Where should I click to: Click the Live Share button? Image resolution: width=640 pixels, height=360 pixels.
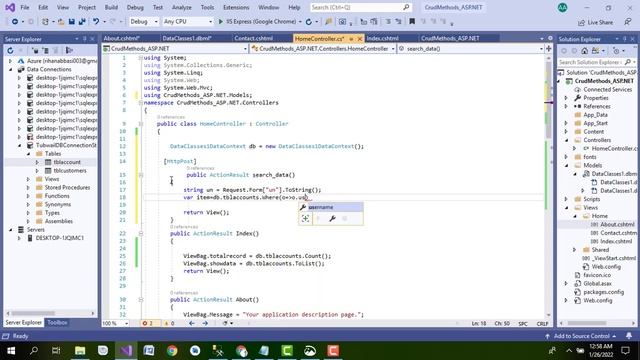point(596,22)
